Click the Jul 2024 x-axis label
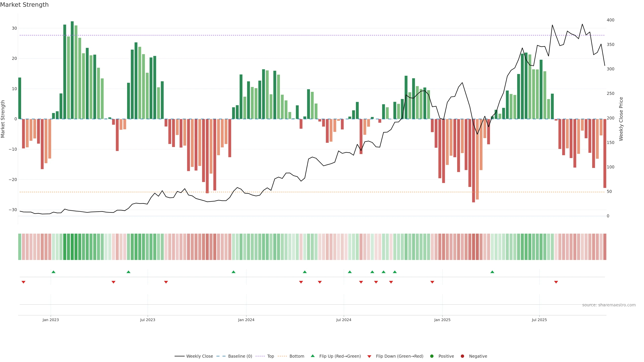The width and height of the screenshot is (644, 362). [x=343, y=320]
